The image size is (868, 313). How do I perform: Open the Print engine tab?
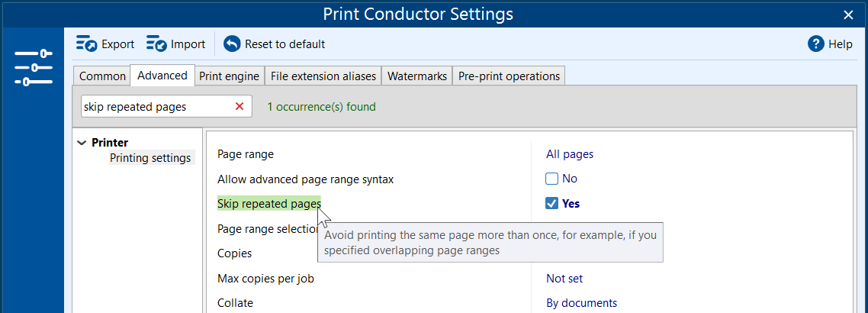(230, 76)
